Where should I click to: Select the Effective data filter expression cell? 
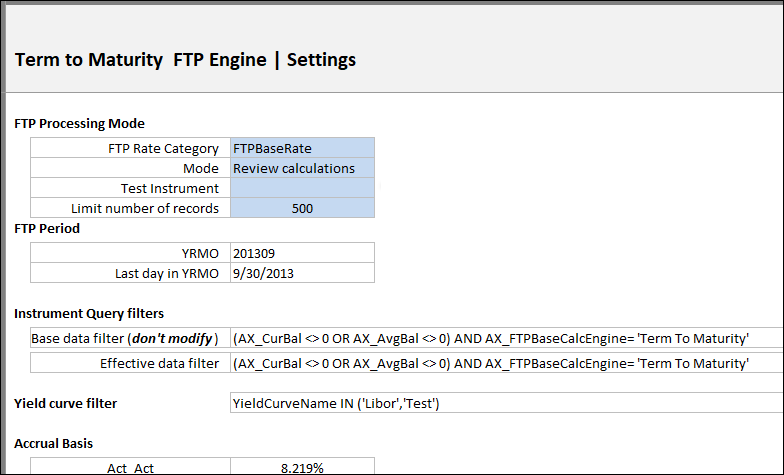tap(506, 363)
